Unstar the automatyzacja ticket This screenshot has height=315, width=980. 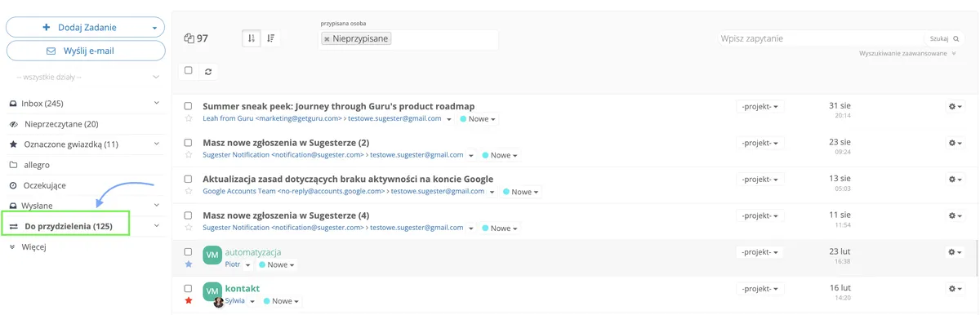pos(189,264)
